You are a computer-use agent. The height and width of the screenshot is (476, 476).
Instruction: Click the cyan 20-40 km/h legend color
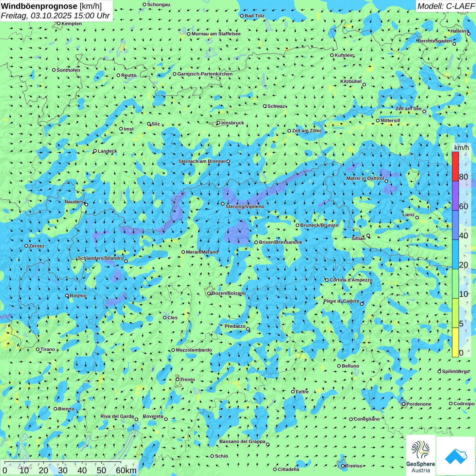point(455,255)
